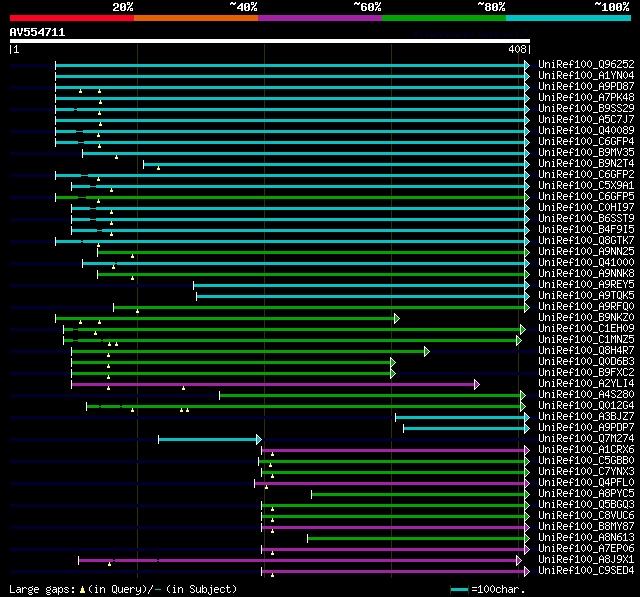Select the UniRef100_Q41000 label

tap(586, 263)
